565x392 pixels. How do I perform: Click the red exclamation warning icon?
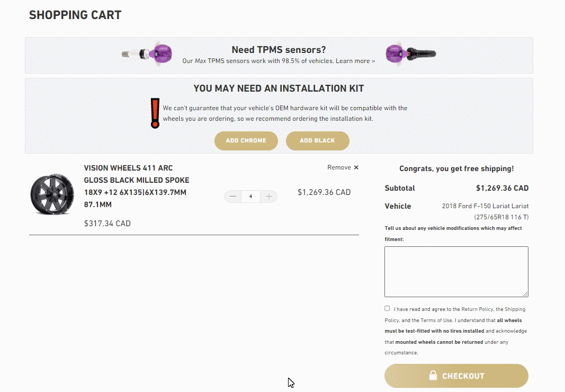(x=155, y=113)
